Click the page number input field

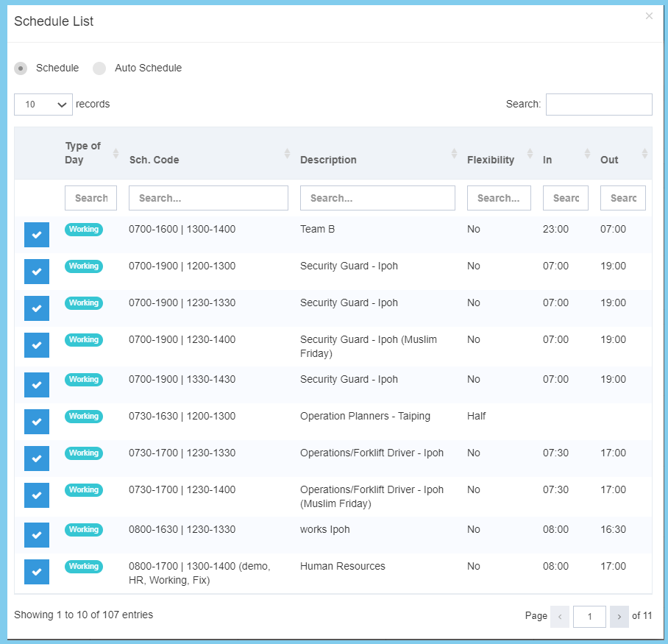[589, 616]
